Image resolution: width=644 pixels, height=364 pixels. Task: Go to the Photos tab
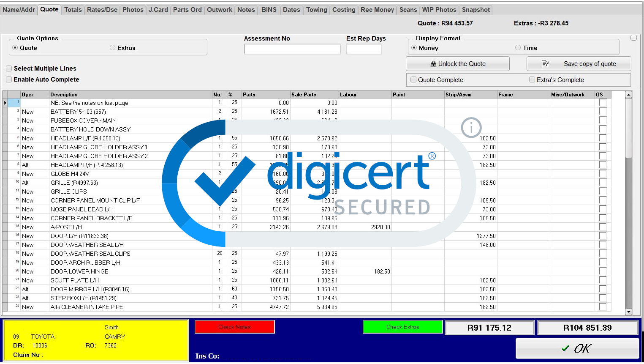133,10
